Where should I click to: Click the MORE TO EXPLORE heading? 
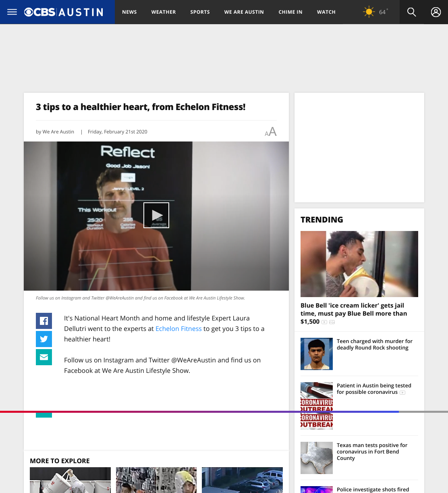[x=60, y=461]
